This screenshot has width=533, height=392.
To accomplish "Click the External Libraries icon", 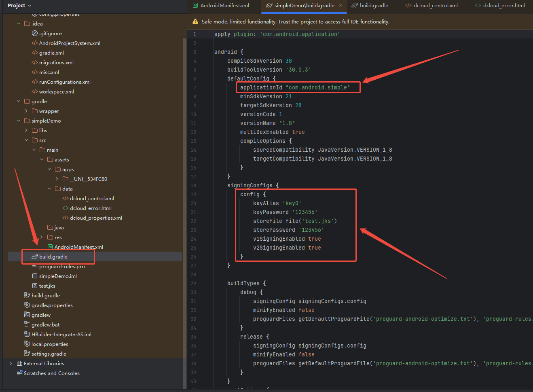I will [x=19, y=364].
